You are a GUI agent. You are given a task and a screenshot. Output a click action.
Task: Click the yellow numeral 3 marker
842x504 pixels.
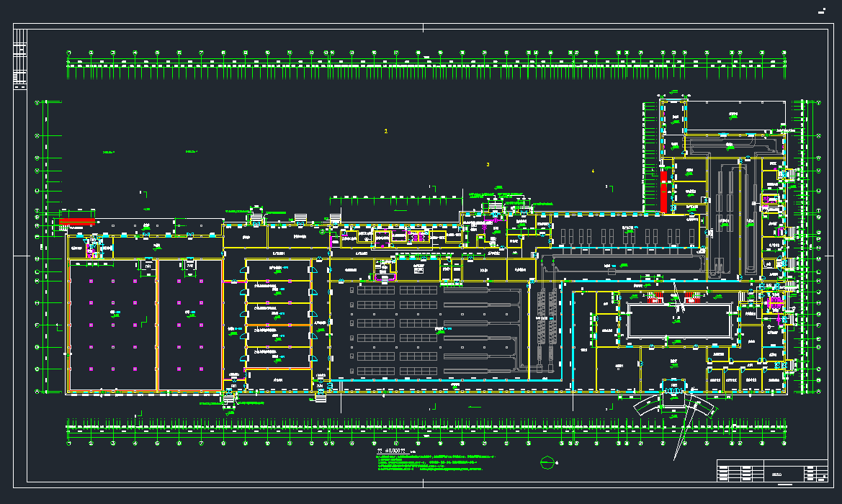click(488, 165)
